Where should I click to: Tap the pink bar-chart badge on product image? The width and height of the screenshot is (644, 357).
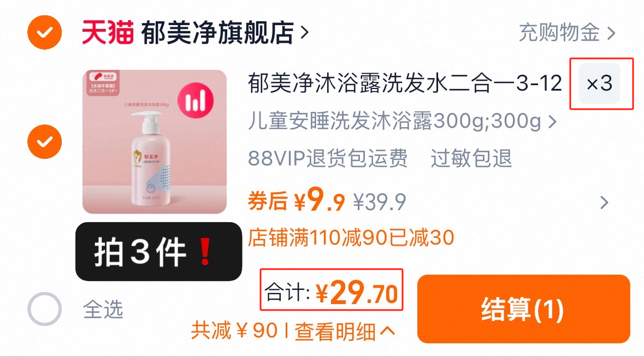(196, 100)
